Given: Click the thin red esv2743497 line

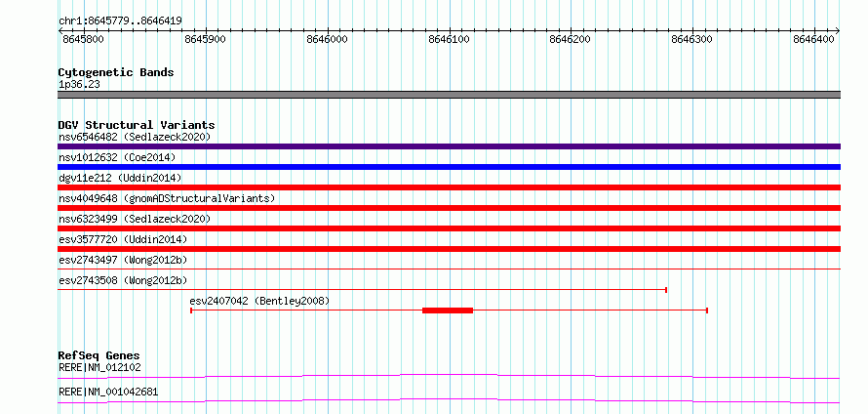Looking at the screenshot, I should pos(449,269).
